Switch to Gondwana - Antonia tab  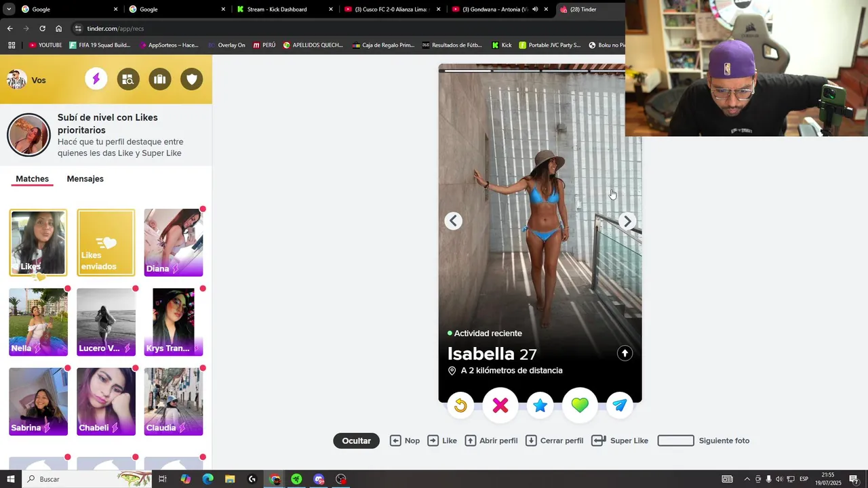pyautogui.click(x=500, y=9)
